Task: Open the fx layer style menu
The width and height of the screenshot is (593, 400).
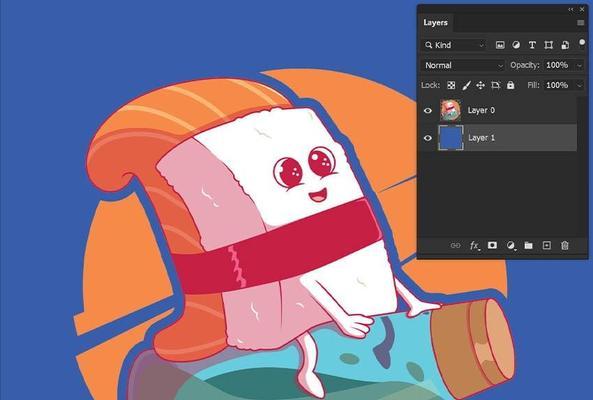Action: coord(475,246)
